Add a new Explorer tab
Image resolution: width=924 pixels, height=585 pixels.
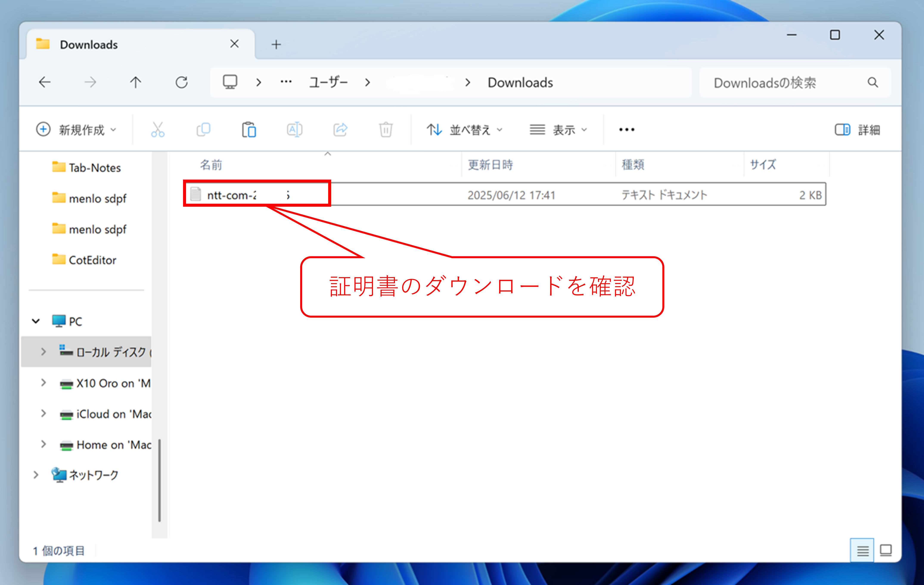tap(276, 45)
